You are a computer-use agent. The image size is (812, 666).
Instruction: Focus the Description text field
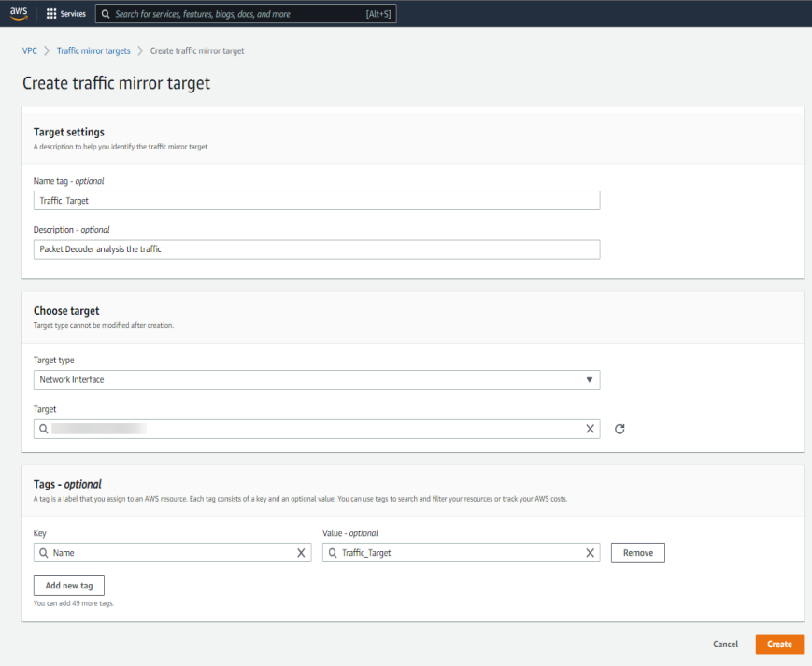317,249
